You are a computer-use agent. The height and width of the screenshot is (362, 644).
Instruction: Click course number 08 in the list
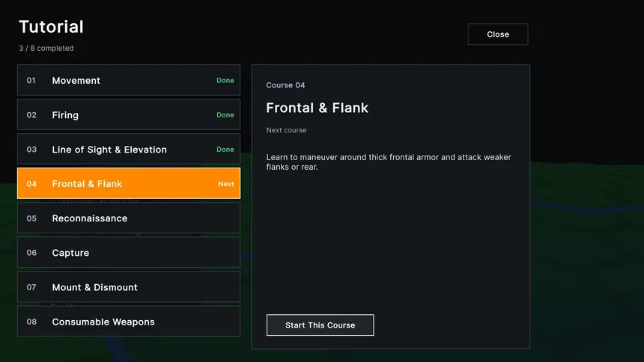pos(31,322)
